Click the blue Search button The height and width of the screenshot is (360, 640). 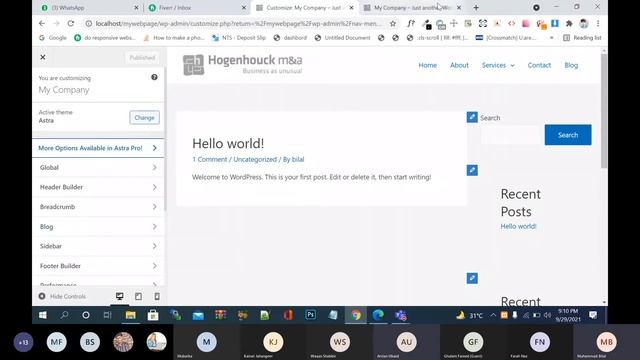tap(568, 135)
